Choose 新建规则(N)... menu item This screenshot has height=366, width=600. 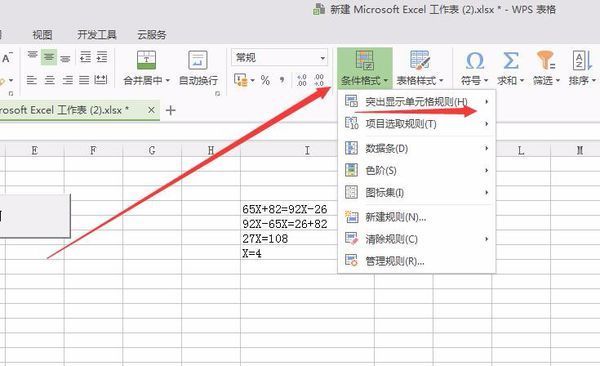(x=417, y=217)
